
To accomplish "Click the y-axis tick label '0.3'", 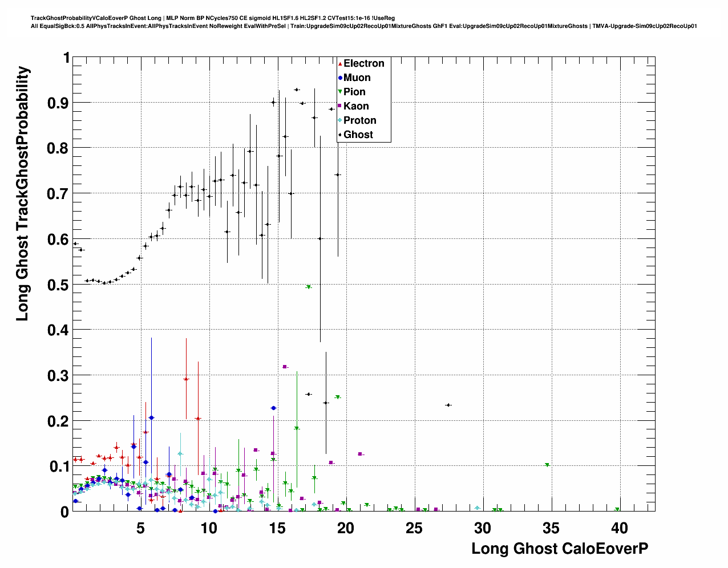I will 58,376.
